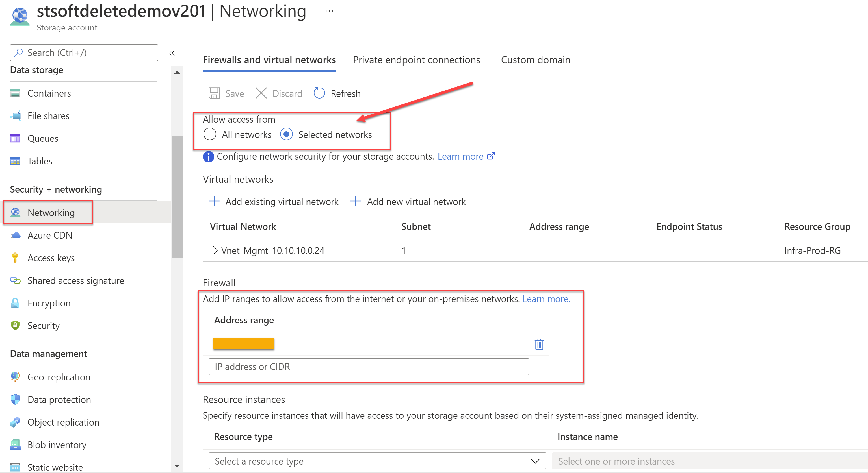Click the Access keys key icon
The width and height of the screenshot is (868, 473).
[x=15, y=258]
